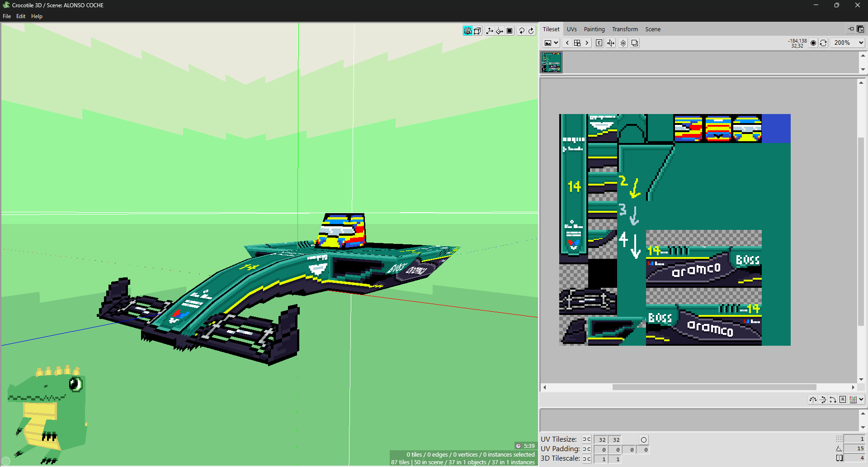
Task: Expand the tileset image dropdown arrow
Action: (556, 43)
